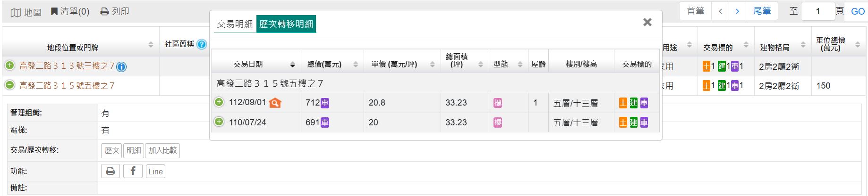Expand the 112/09/01 transaction record
Screen dimensions: 868x196
coord(219,102)
